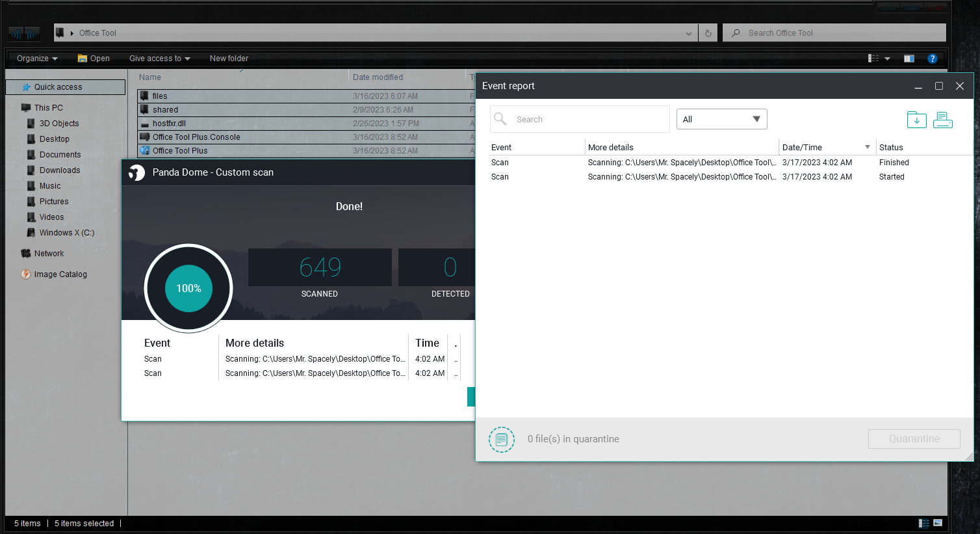Screen dimensions: 980x534
Task: Click the Panda Dome logo icon
Action: click(136, 172)
